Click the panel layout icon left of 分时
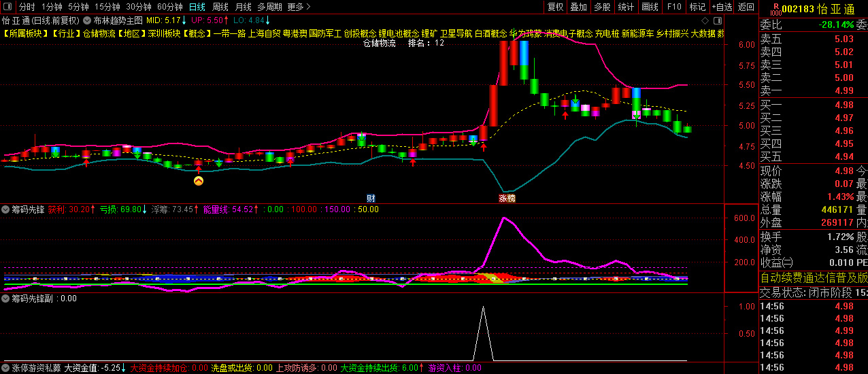868x374 pixels. click(x=7, y=7)
